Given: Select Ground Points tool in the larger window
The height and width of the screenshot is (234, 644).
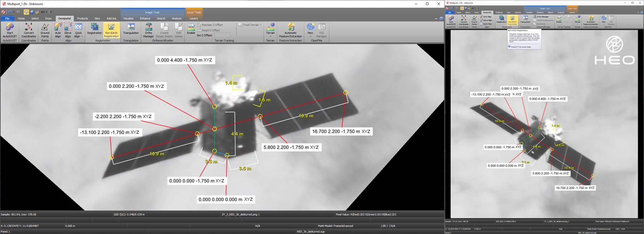Looking at the screenshot, I should (x=45, y=30).
